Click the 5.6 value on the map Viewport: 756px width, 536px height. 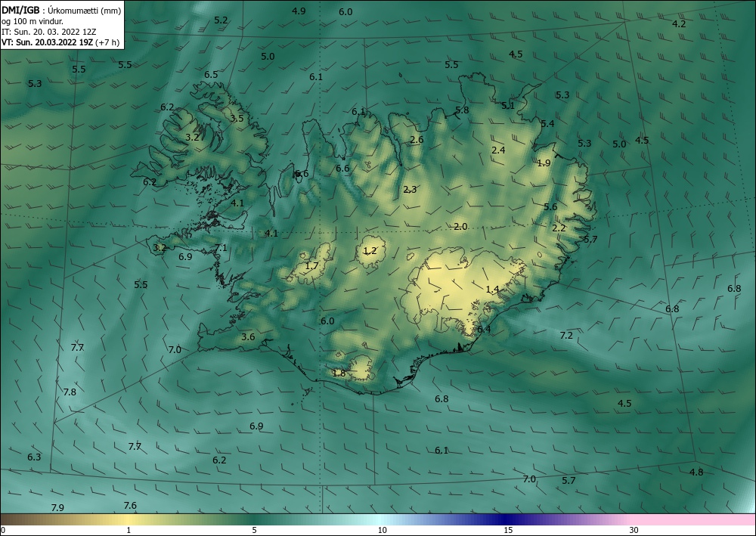pos(550,206)
